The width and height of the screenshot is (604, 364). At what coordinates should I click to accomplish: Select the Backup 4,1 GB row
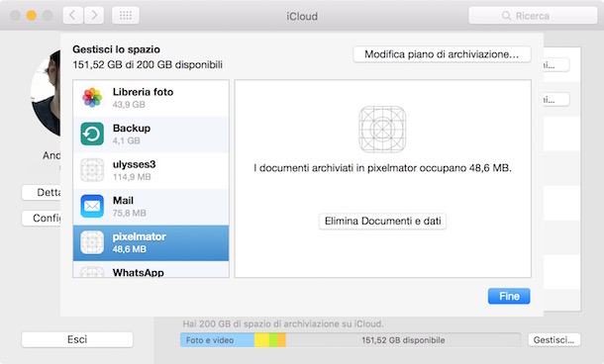click(151, 135)
